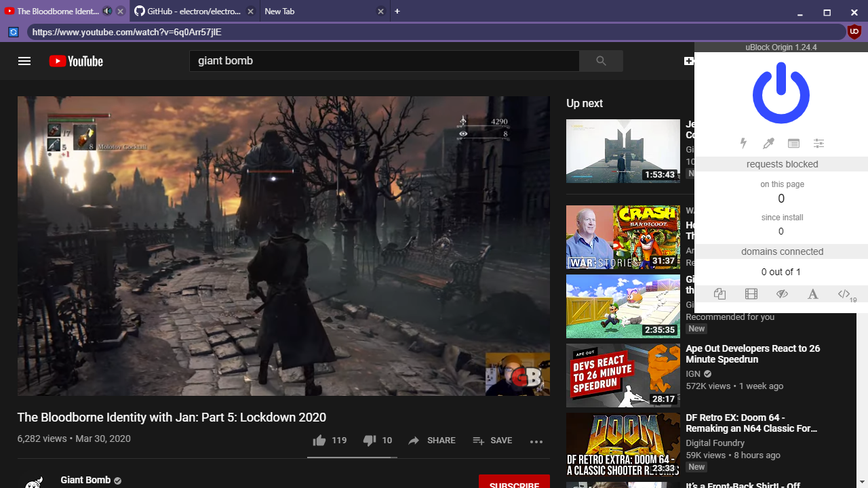Click the YouTube search box

pos(384,61)
